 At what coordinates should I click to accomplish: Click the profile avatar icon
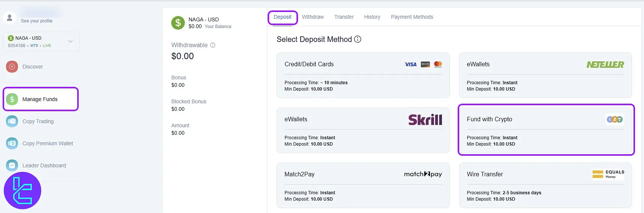point(9,18)
